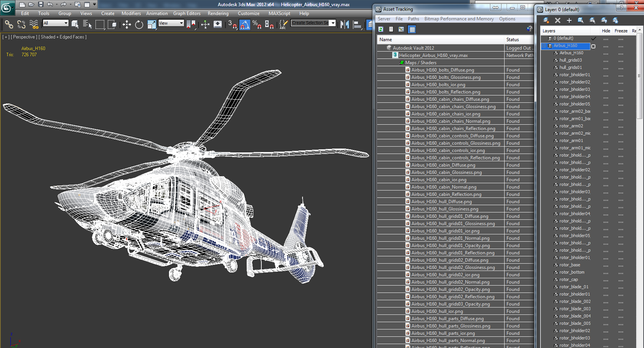Select the Bind to Space Warp tool
The image size is (644, 348).
pyautogui.click(x=34, y=24)
